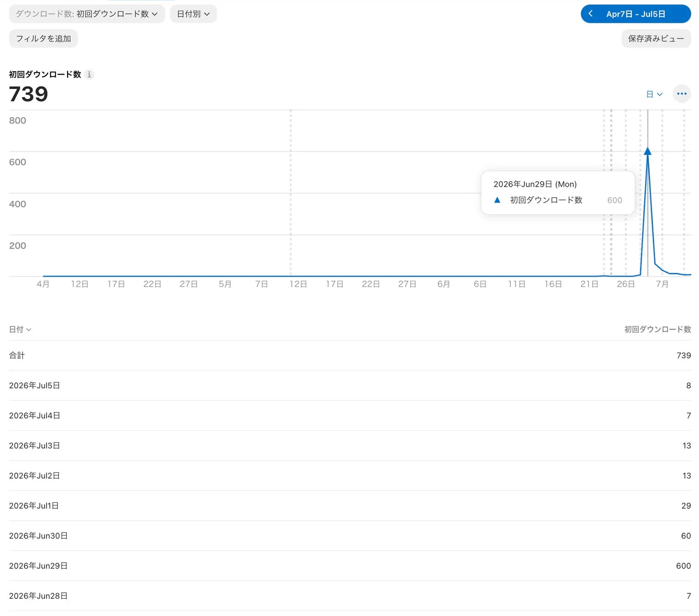Select the 2026年Jul5日 row
The width and height of the screenshot is (699, 616).
point(350,386)
